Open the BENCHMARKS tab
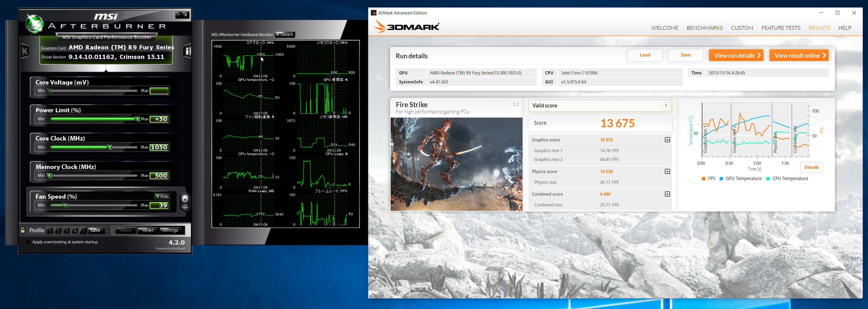 pos(704,28)
